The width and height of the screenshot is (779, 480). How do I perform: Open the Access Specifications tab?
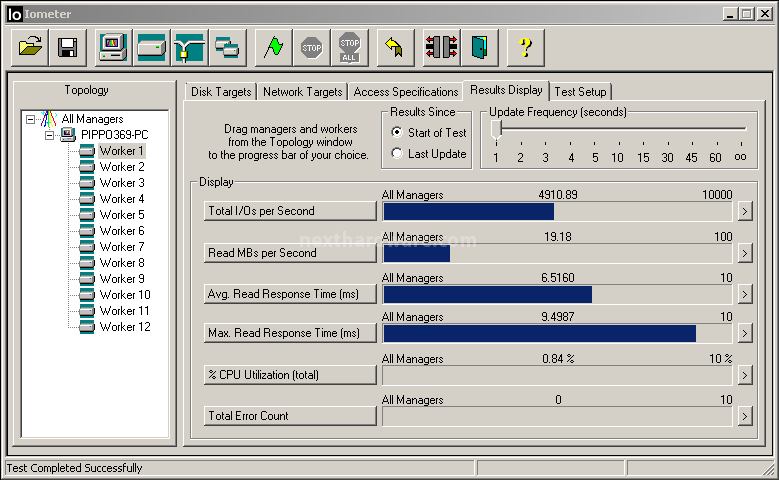click(x=406, y=92)
